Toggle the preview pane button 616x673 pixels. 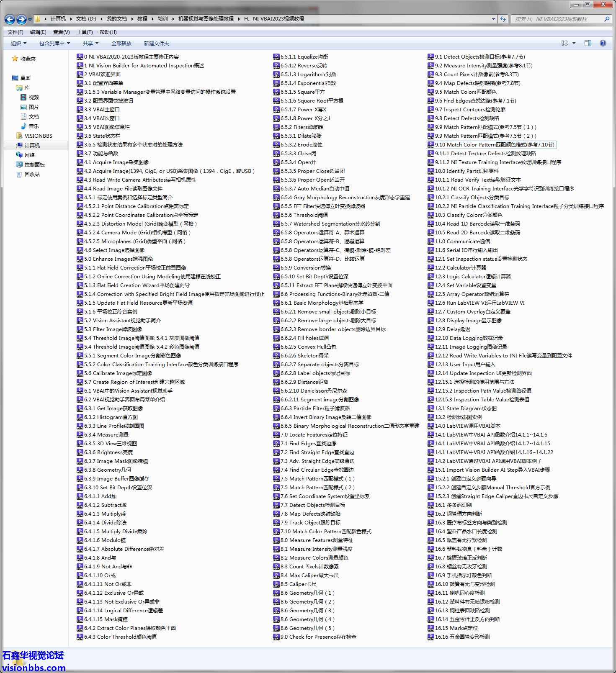(588, 43)
